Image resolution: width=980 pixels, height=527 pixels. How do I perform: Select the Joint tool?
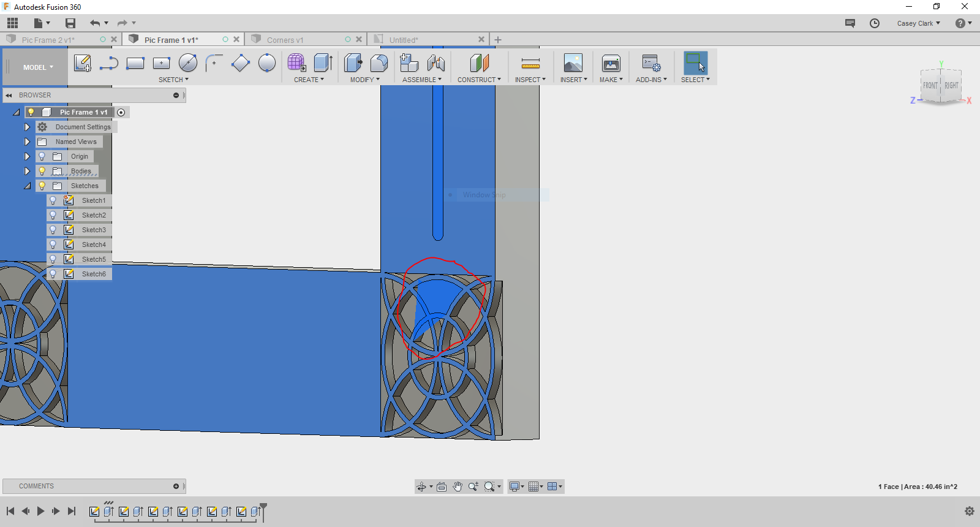[x=435, y=63]
